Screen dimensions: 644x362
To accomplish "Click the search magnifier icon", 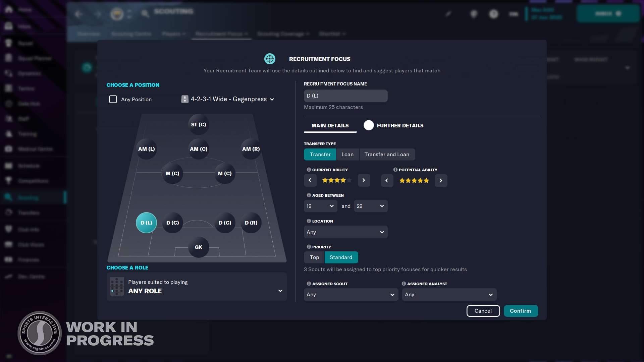I will tap(145, 13).
